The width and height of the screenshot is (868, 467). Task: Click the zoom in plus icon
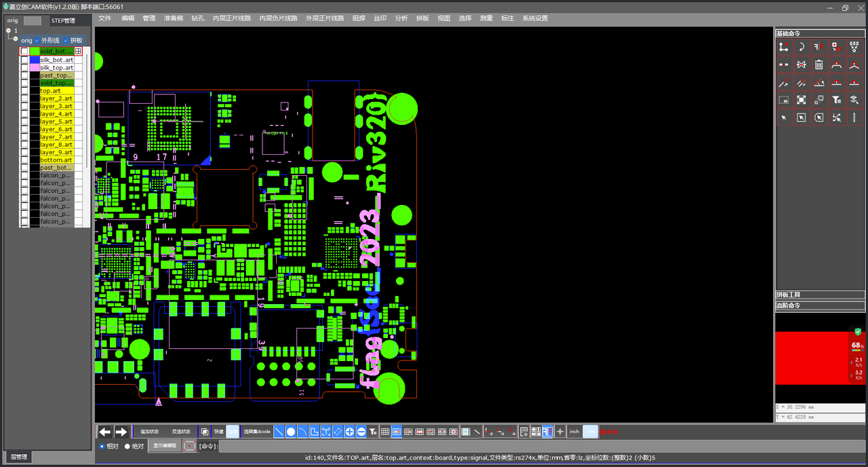349,432
